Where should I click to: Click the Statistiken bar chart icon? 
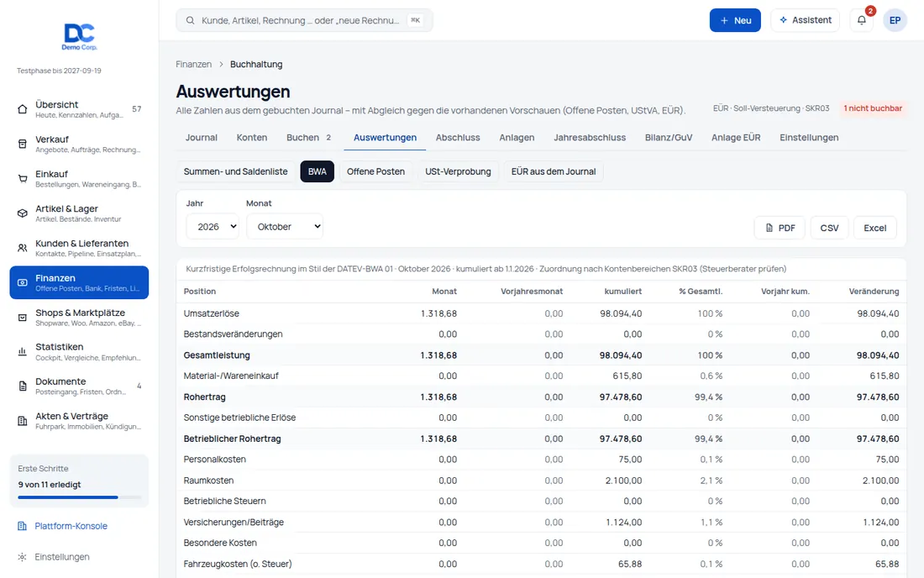[23, 352]
